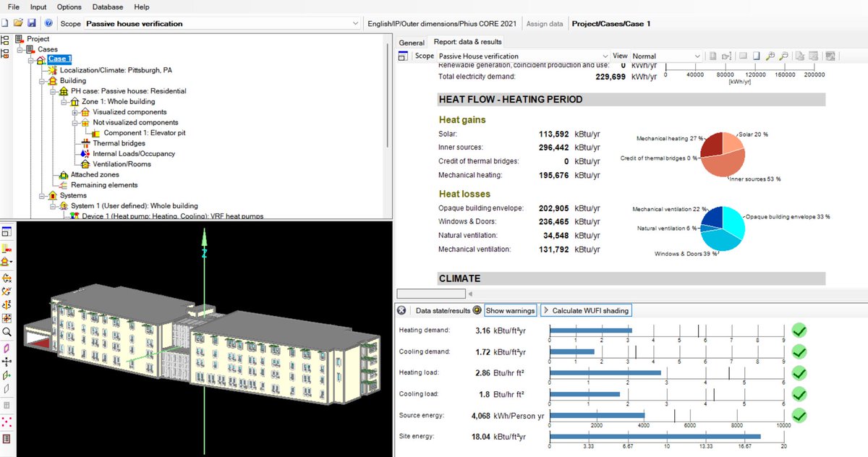Rotate model around X axis icon
Viewport: 868px width, 457px height.
click(x=7, y=278)
